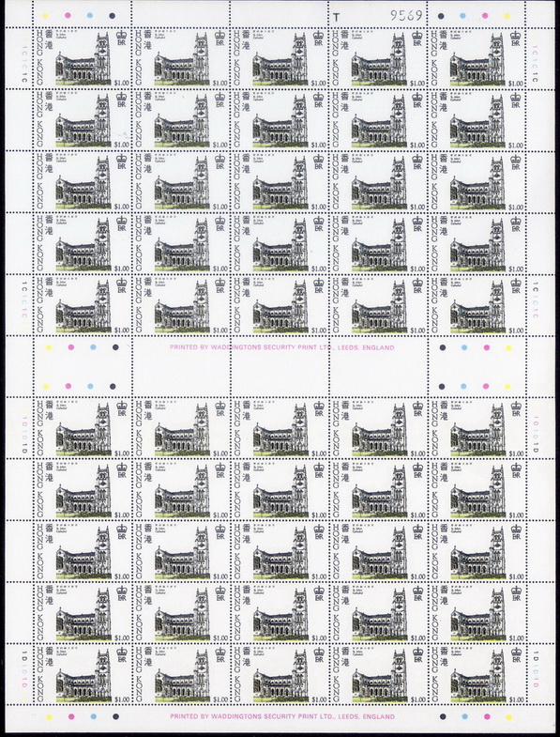The width and height of the screenshot is (560, 737).
Task: Click the cyan color dot in top-right margin
Action: click(462, 16)
